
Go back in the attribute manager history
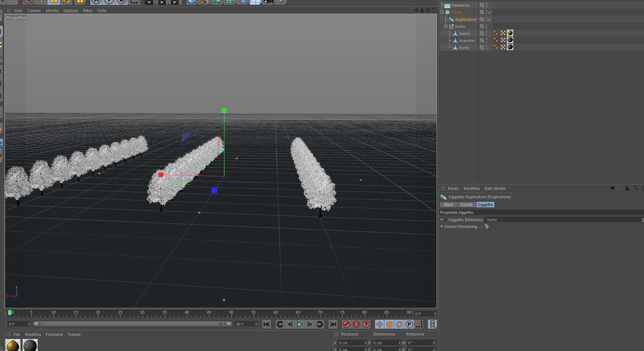612,188
